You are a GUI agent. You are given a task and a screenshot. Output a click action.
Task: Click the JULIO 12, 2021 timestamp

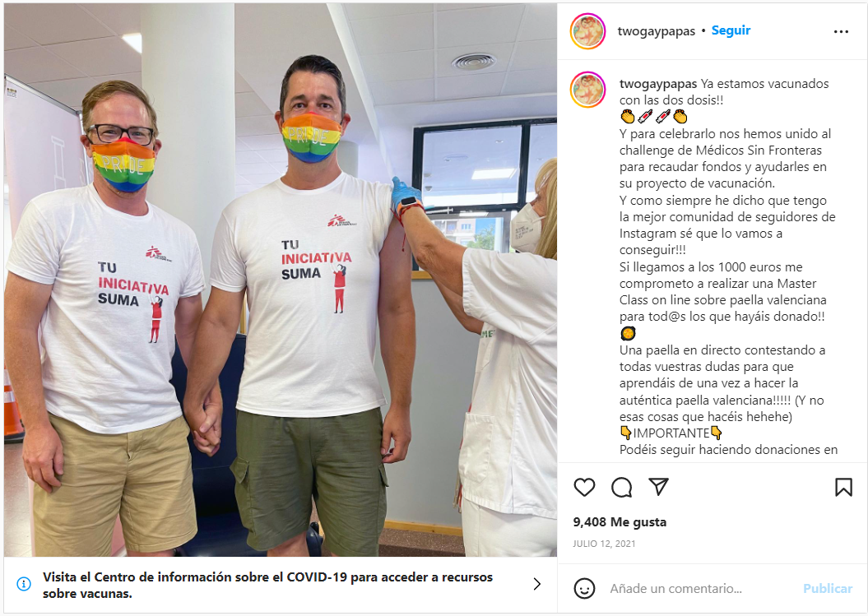tap(604, 544)
